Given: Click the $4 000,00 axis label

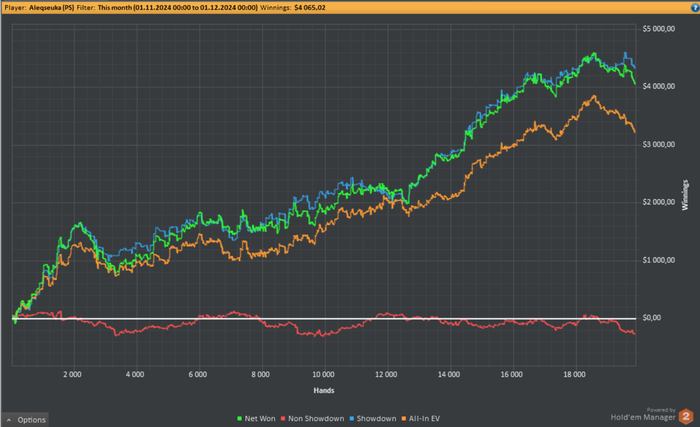Looking at the screenshot, I should click(x=658, y=86).
